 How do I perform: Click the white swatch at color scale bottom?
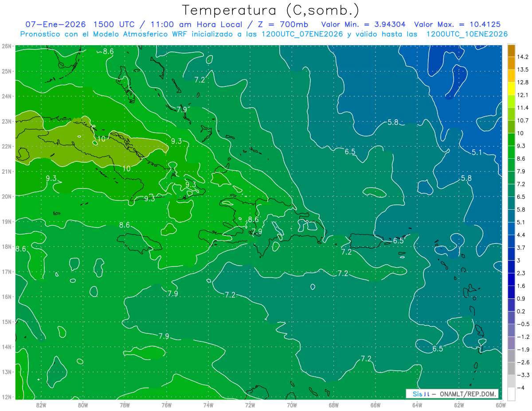click(x=512, y=394)
